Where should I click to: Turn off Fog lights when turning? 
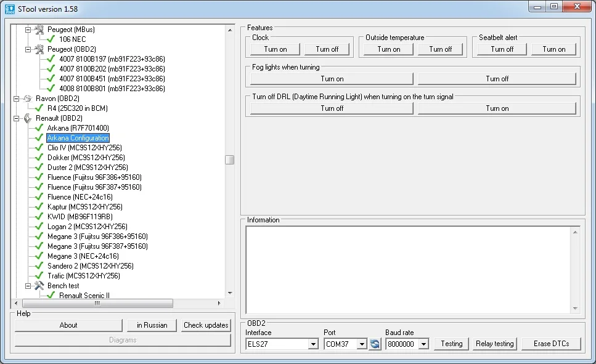tap(497, 79)
